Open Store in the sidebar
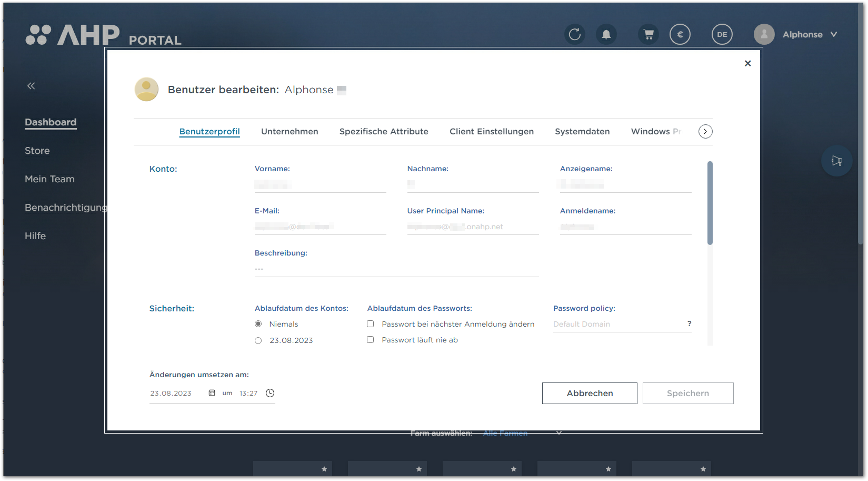The width and height of the screenshot is (868, 481). pyautogui.click(x=37, y=151)
